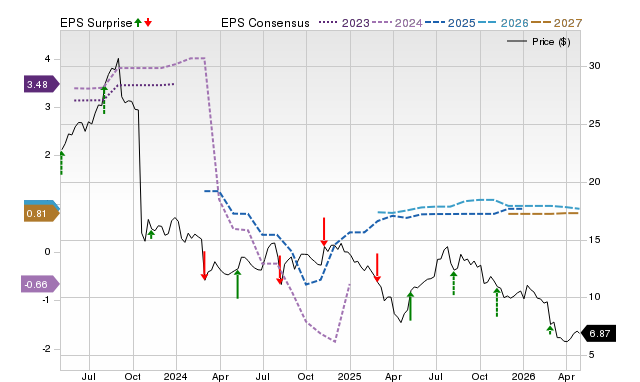This screenshot has height=382, width=640.
Task: Click the small green arrow near November 2023
Action: point(151,234)
